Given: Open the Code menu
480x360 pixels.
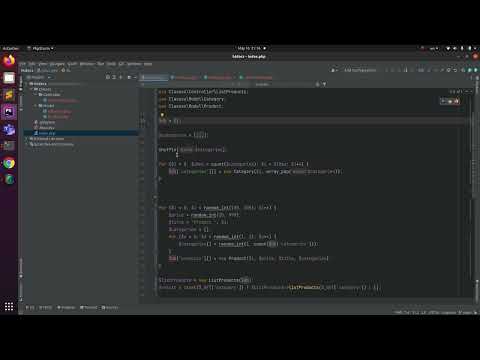Looking at the screenshot, I should tap(72, 64).
